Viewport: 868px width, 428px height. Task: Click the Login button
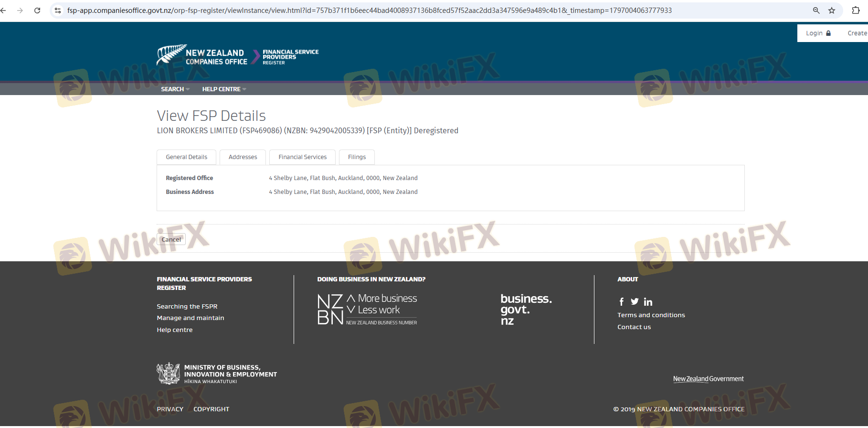[818, 33]
